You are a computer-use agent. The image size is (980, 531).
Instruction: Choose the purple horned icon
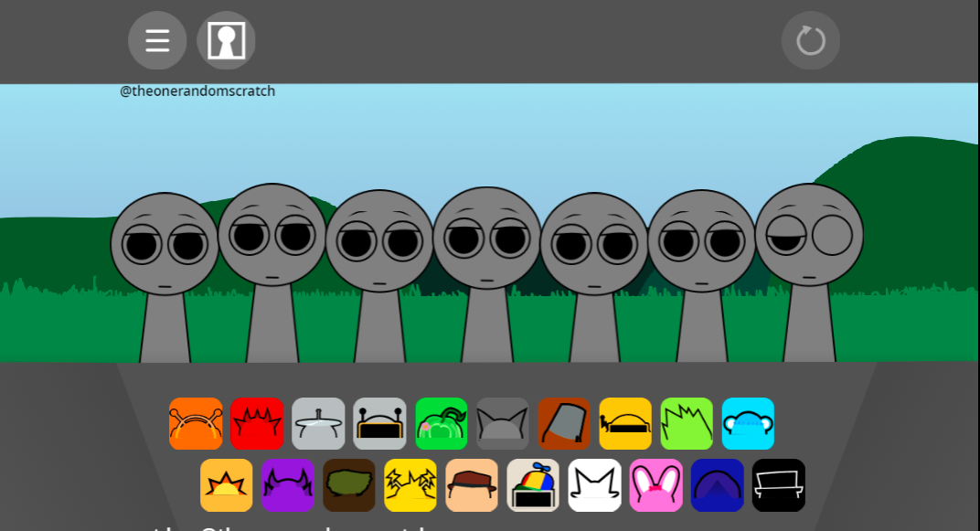pos(288,485)
